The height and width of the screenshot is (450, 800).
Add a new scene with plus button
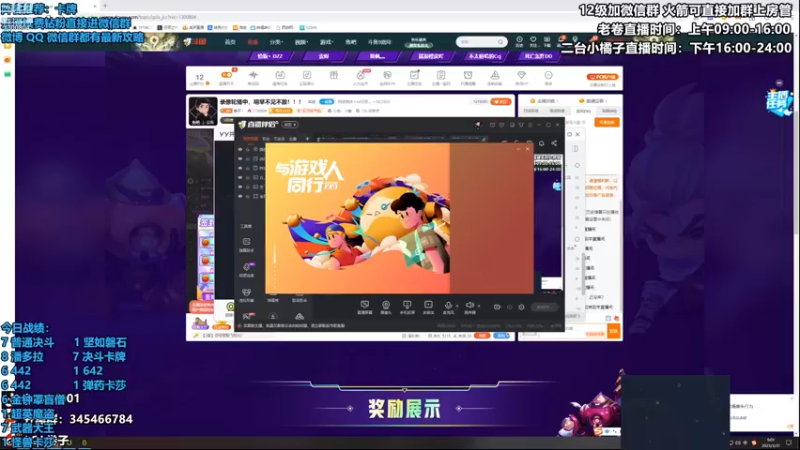tap(307, 139)
